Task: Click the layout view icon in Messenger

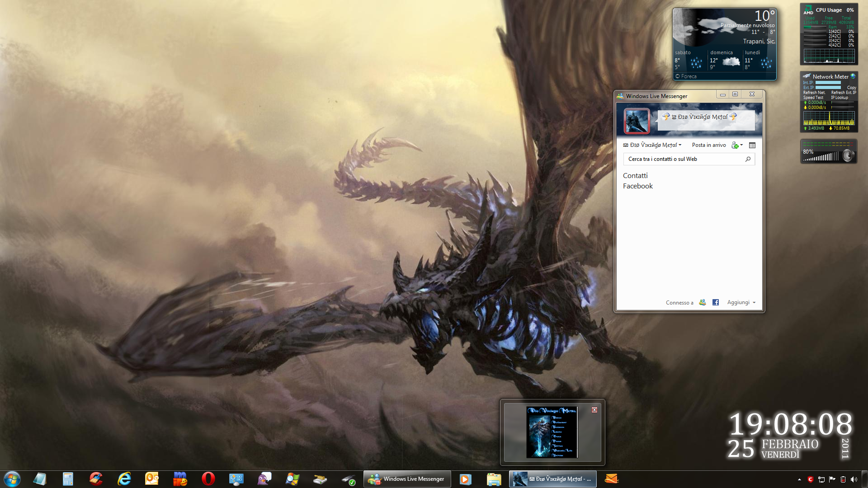Action: coord(752,145)
